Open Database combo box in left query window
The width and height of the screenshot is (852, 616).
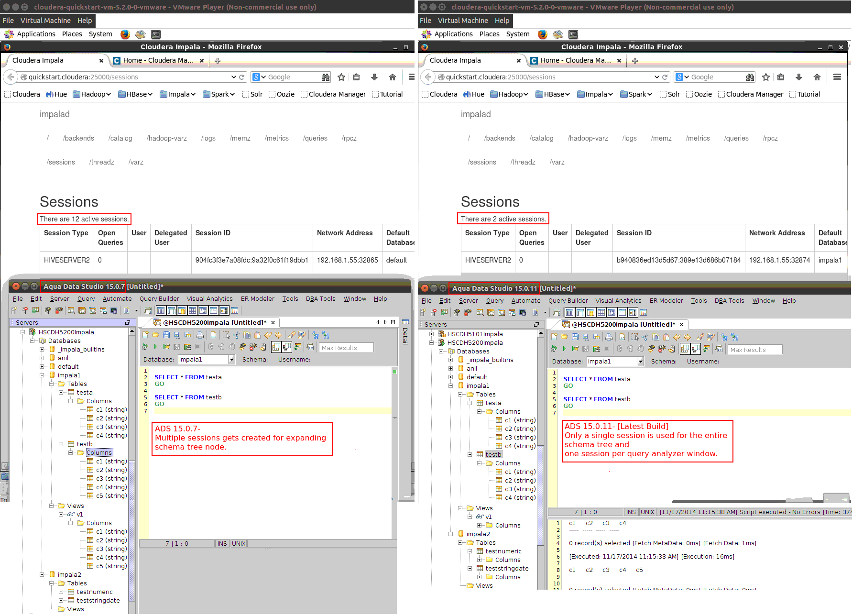(x=207, y=360)
